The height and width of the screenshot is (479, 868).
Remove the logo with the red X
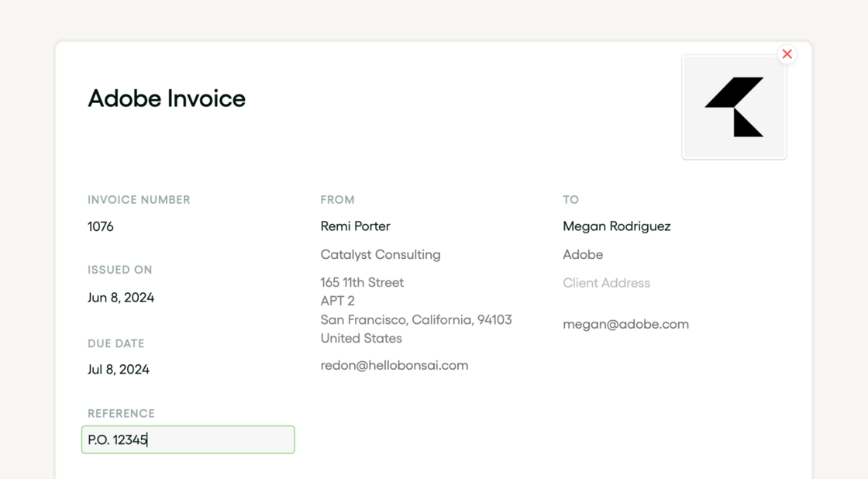787,54
